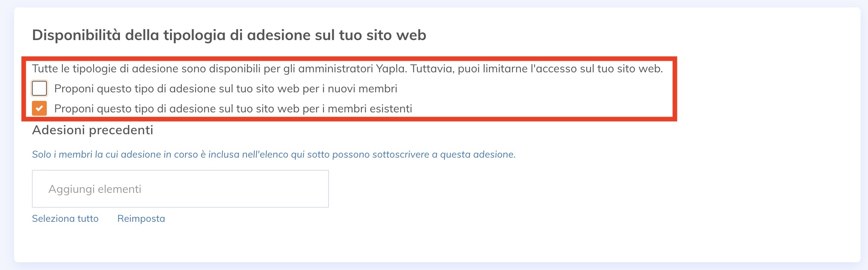The image size is (868, 270).
Task: Click the Aggiungi elementi placeholder text
Action: coord(94,188)
